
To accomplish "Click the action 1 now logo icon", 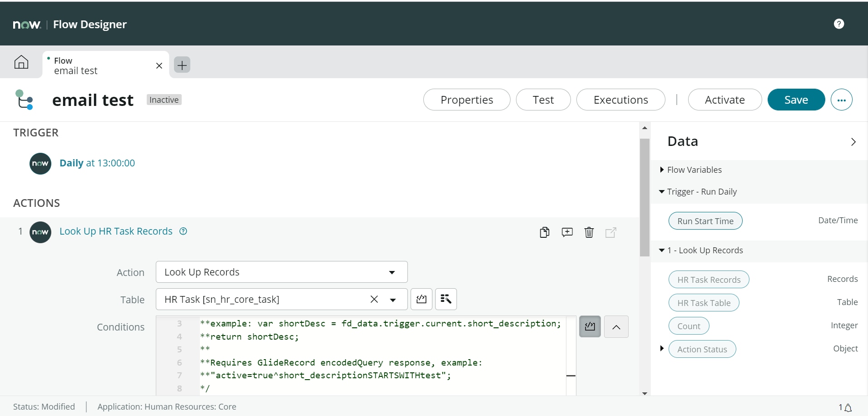I will [x=40, y=232].
